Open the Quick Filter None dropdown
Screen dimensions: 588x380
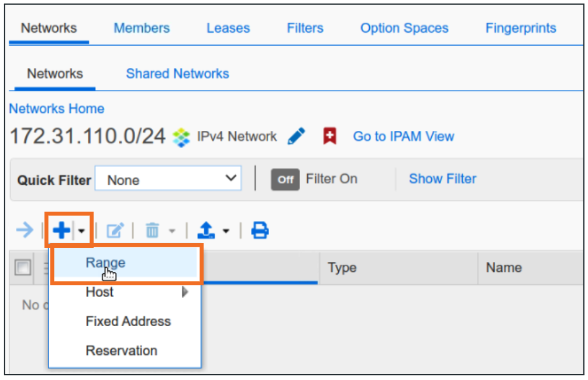point(168,179)
